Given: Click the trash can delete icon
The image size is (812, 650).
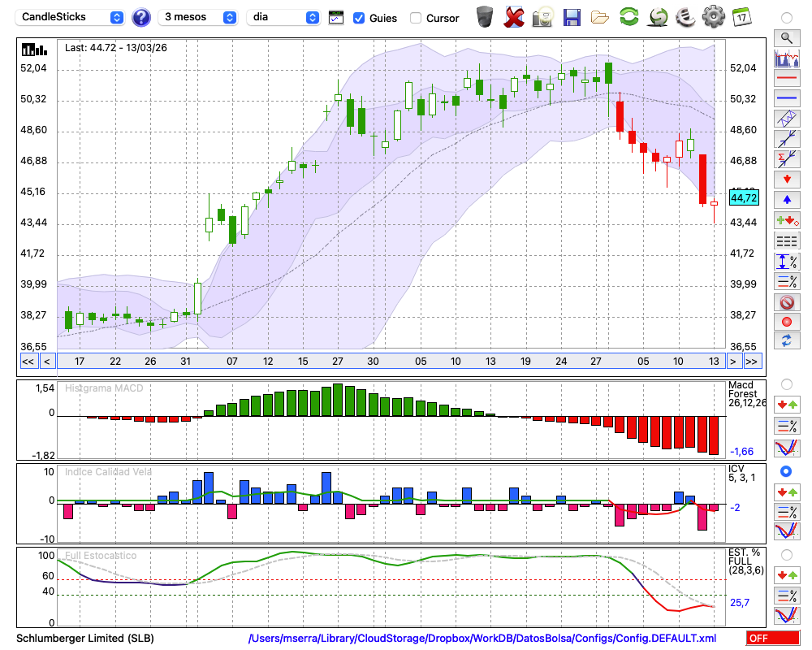Looking at the screenshot, I should pyautogui.click(x=485, y=17).
